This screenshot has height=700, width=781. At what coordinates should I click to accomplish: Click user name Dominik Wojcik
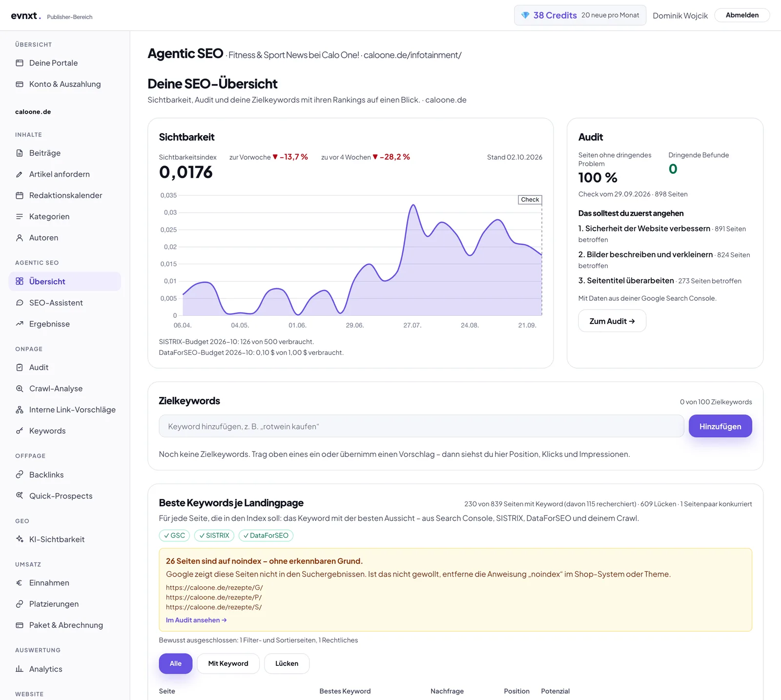click(680, 16)
